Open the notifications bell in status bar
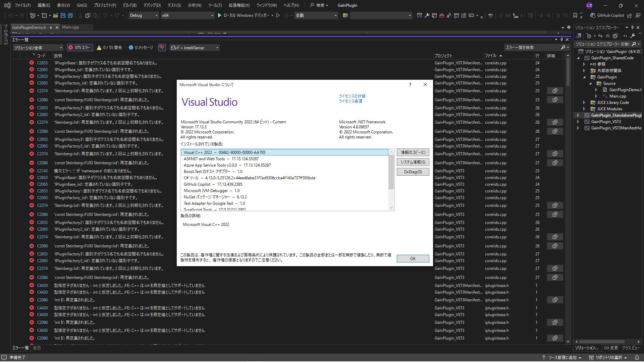This screenshot has width=644, height=362. pos(637,358)
